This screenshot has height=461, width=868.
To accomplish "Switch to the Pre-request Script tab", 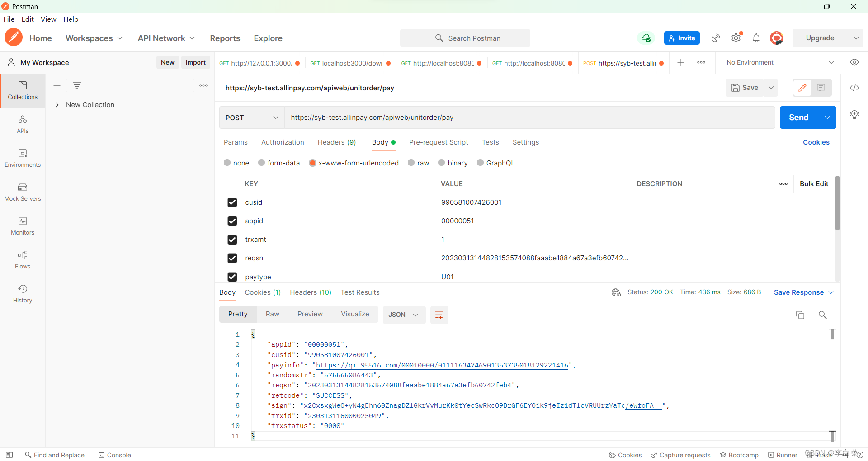I will pyautogui.click(x=439, y=142).
